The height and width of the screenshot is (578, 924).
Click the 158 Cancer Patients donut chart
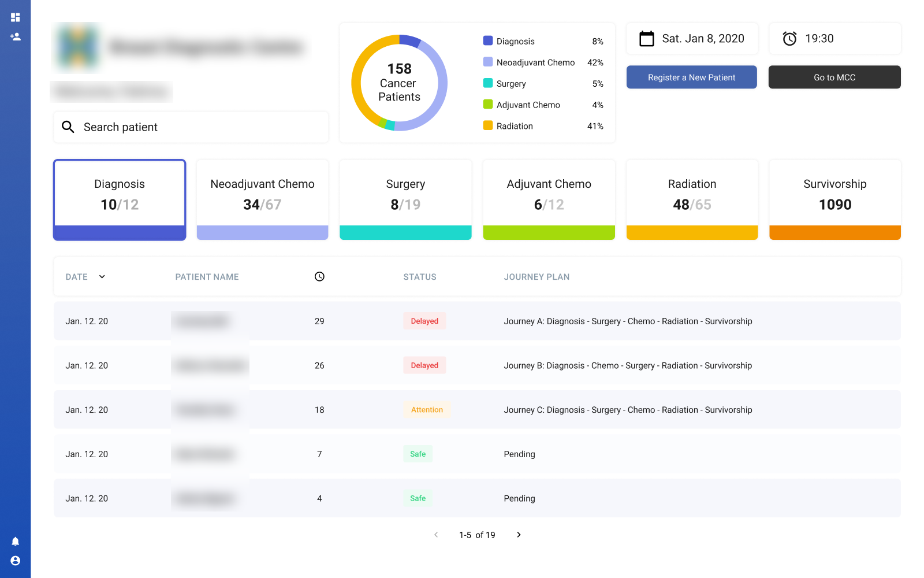pos(400,83)
